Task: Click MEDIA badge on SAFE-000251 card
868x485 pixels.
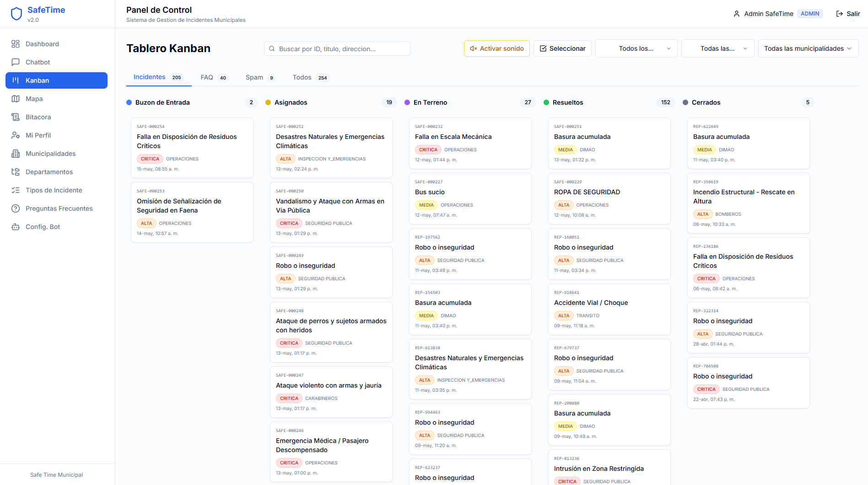Action: point(566,150)
